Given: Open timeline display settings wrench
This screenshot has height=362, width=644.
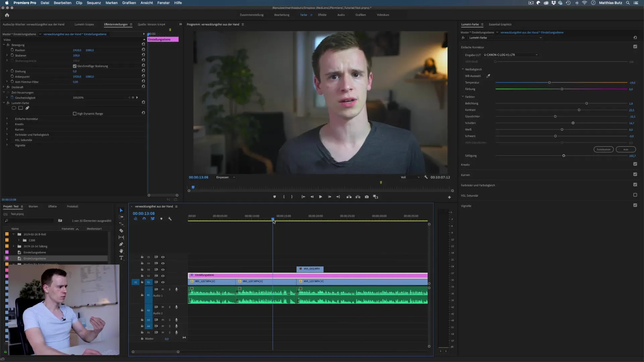Looking at the screenshot, I should [x=170, y=219].
